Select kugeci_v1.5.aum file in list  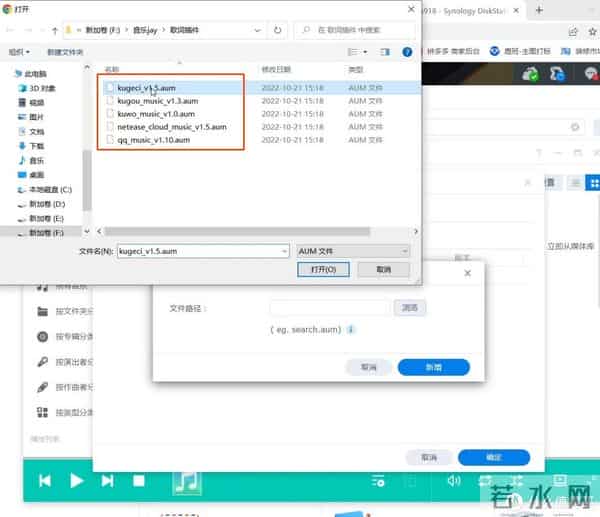click(147, 88)
